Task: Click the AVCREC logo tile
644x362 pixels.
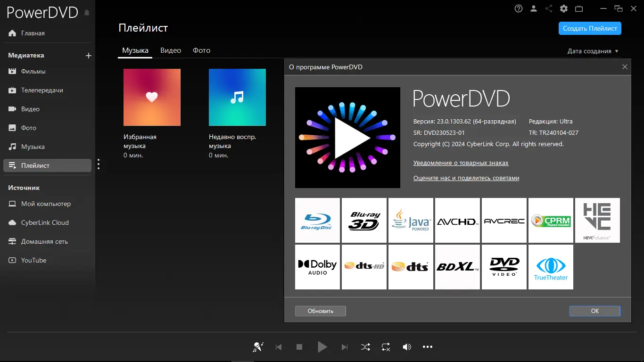Action: [504, 220]
